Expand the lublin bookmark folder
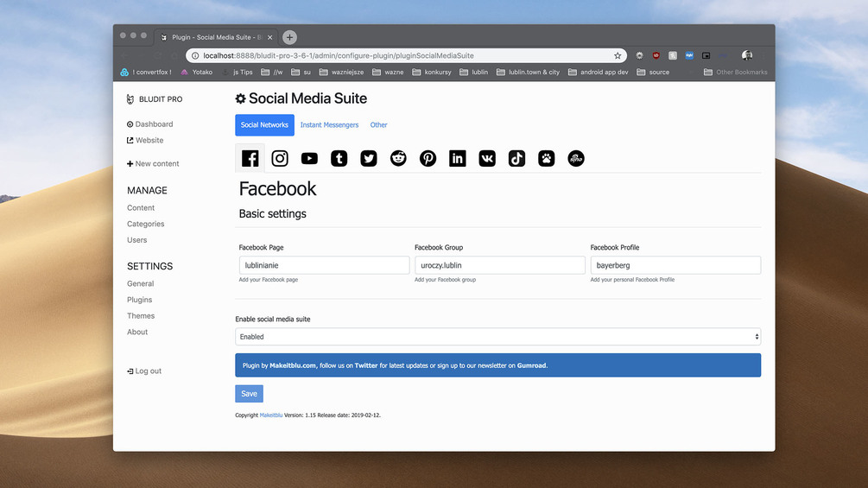868x488 pixels. click(474, 72)
